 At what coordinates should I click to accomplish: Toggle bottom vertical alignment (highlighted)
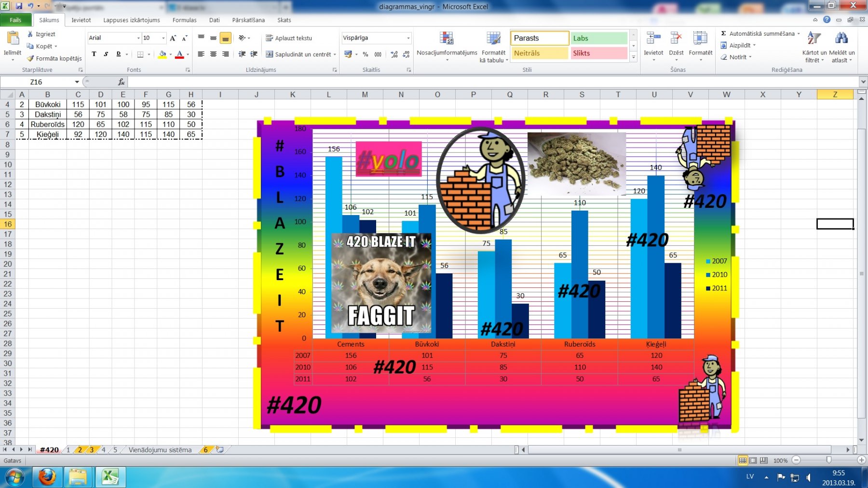pyautogui.click(x=225, y=38)
